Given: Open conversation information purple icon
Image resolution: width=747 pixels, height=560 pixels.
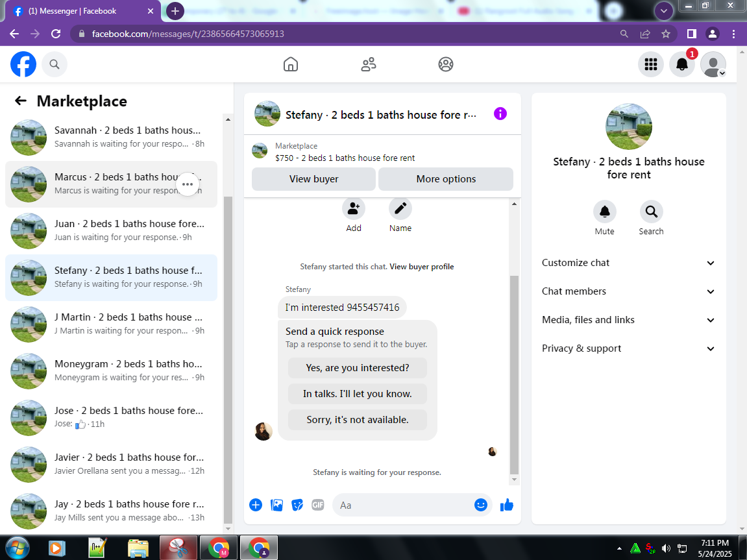Looking at the screenshot, I should pos(500,114).
